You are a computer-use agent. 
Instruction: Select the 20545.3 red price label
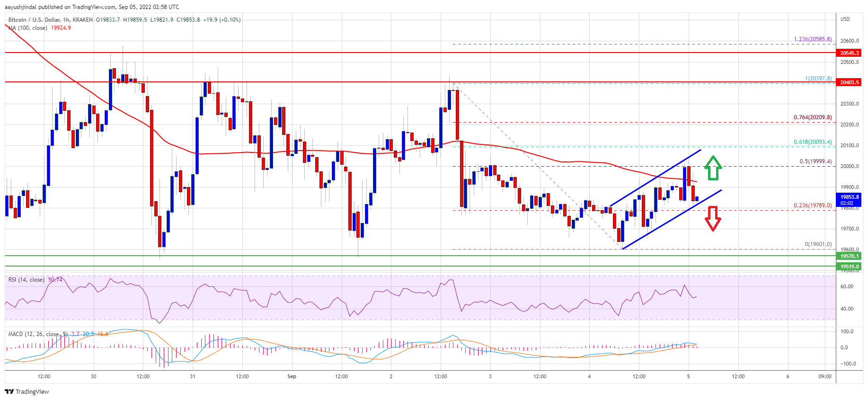click(x=849, y=53)
